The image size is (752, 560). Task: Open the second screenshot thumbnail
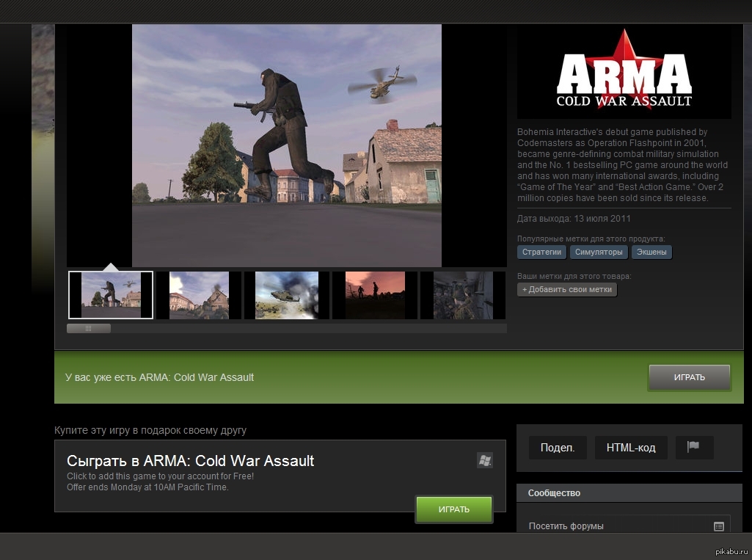coord(199,295)
